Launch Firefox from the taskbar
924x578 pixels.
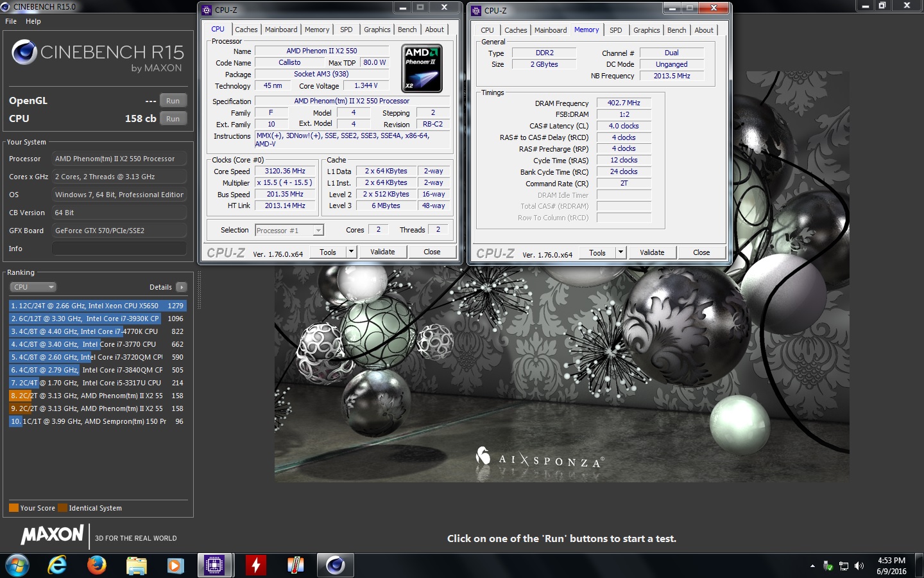97,566
